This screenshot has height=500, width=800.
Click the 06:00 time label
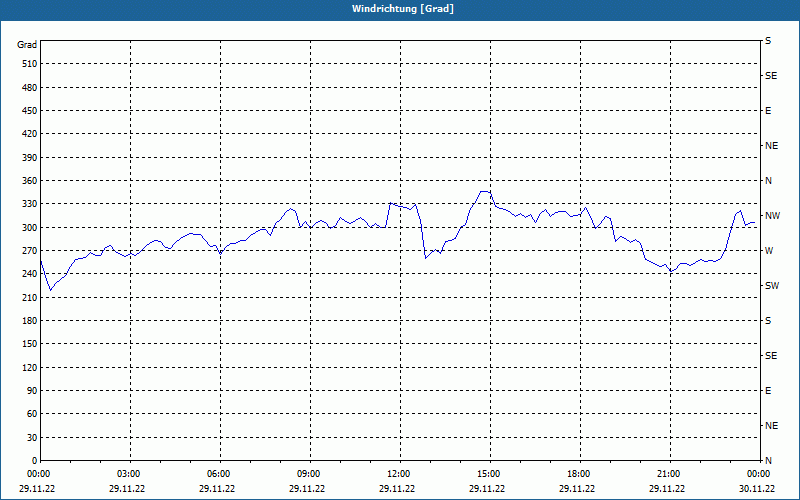click(x=218, y=474)
